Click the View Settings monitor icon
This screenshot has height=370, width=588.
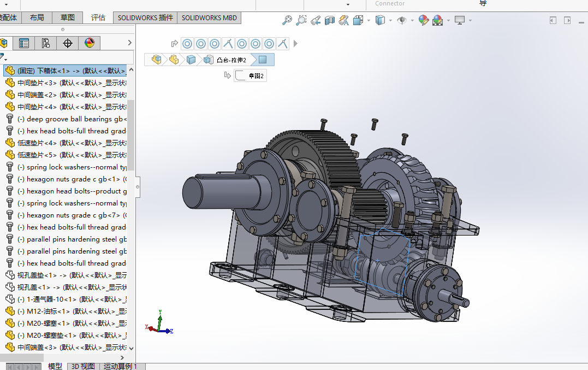tap(459, 20)
